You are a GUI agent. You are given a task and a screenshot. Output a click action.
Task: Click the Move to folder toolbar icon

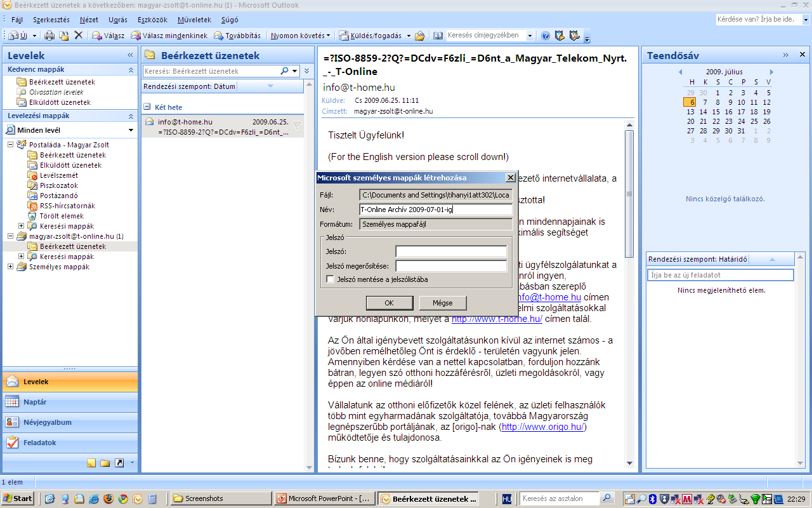point(64,36)
